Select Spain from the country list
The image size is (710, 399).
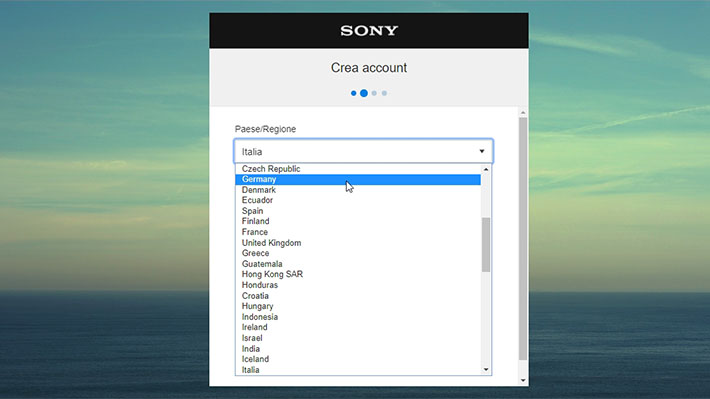pyautogui.click(x=358, y=211)
